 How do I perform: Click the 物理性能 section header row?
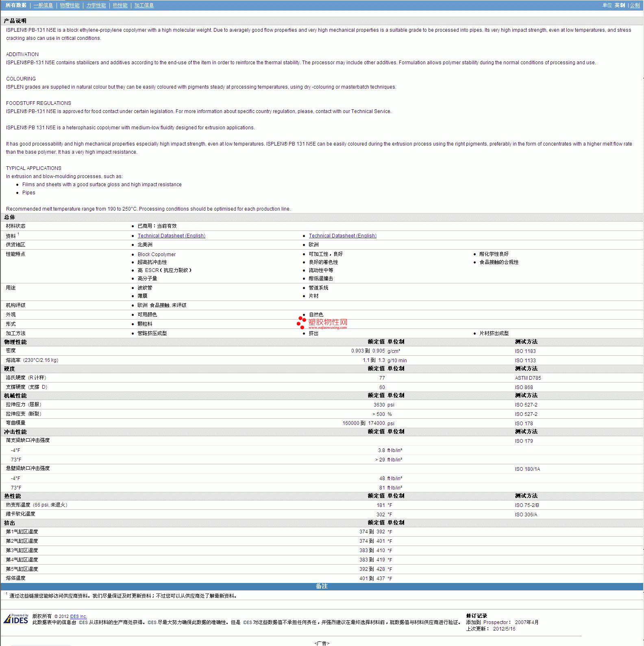(x=15, y=342)
